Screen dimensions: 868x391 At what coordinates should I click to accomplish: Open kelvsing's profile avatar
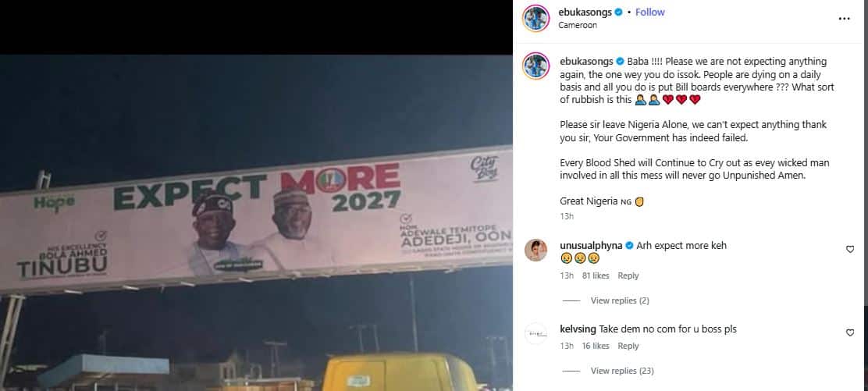pyautogui.click(x=535, y=333)
